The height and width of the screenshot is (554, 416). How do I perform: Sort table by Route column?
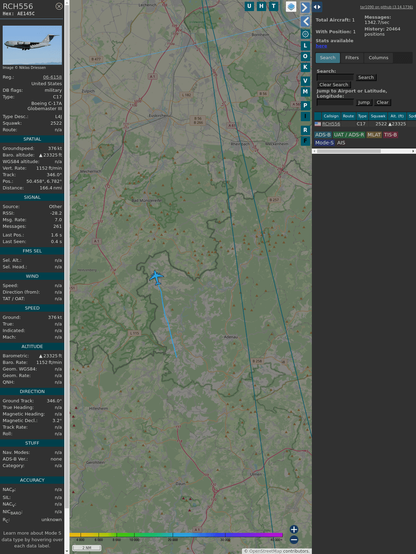pyautogui.click(x=348, y=116)
